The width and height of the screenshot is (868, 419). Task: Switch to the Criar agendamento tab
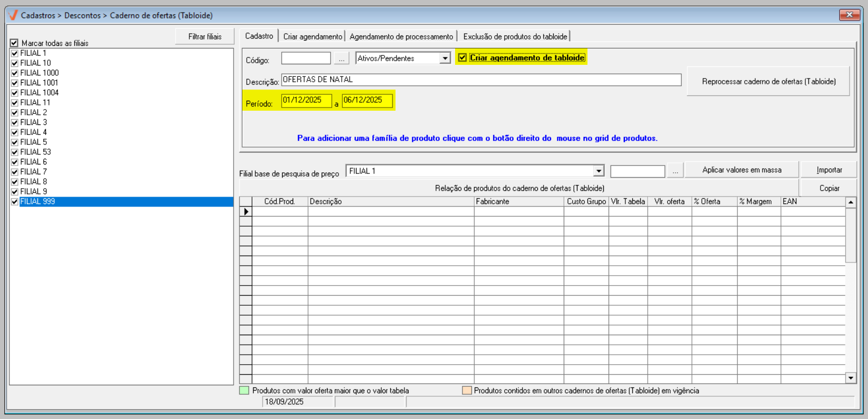click(312, 36)
